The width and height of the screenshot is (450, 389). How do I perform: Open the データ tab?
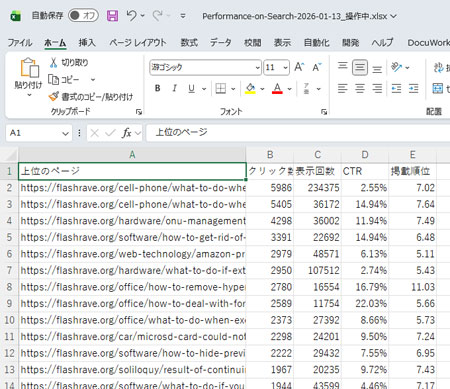pyautogui.click(x=220, y=43)
